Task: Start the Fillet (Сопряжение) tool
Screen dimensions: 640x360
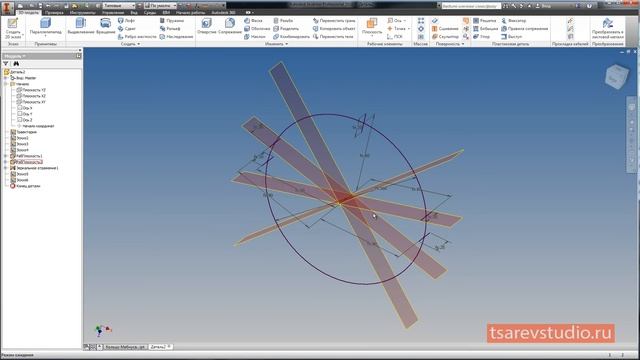Action: (230, 27)
